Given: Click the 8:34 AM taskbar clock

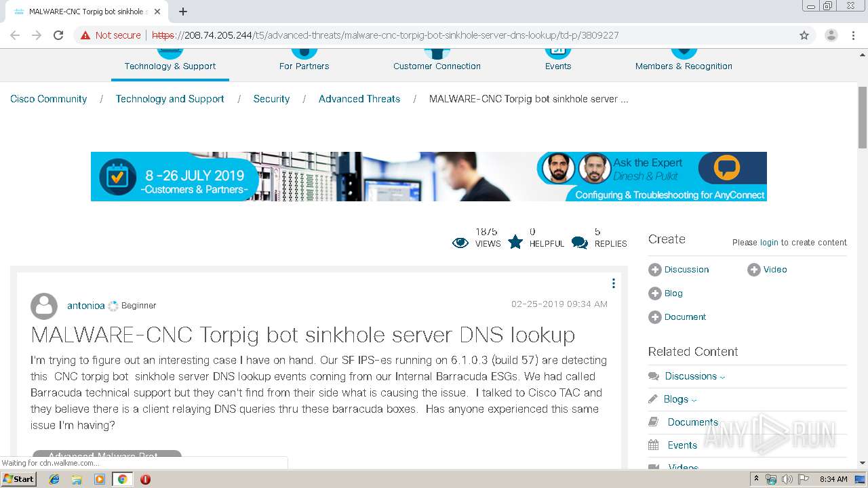Looking at the screenshot, I should pyautogui.click(x=833, y=479).
